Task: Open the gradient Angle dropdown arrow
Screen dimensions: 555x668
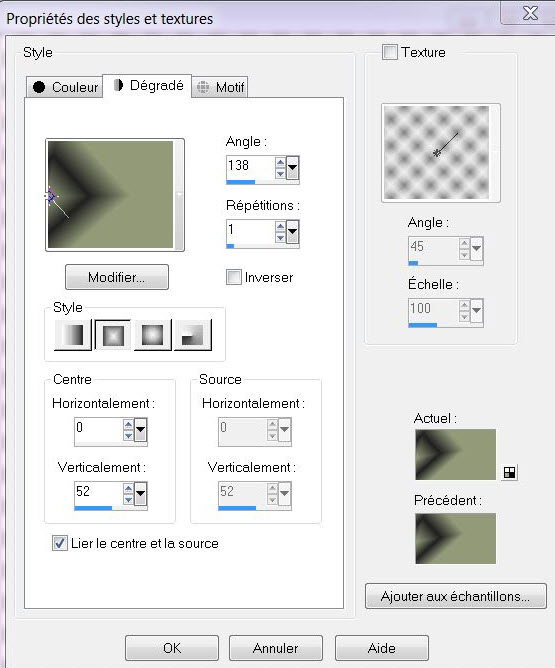Action: tap(292, 168)
